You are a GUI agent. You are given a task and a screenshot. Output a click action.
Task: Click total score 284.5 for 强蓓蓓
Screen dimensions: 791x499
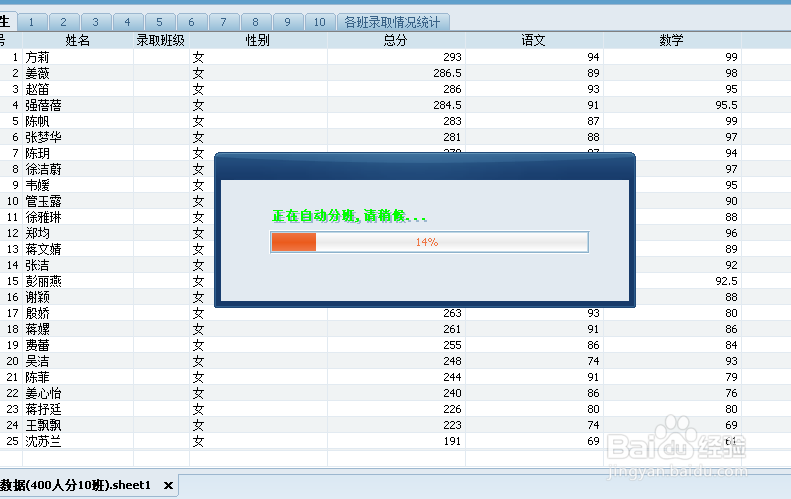point(447,105)
